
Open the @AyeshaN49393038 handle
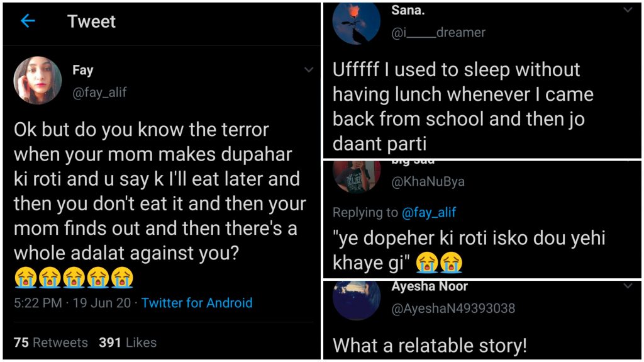[x=453, y=308]
